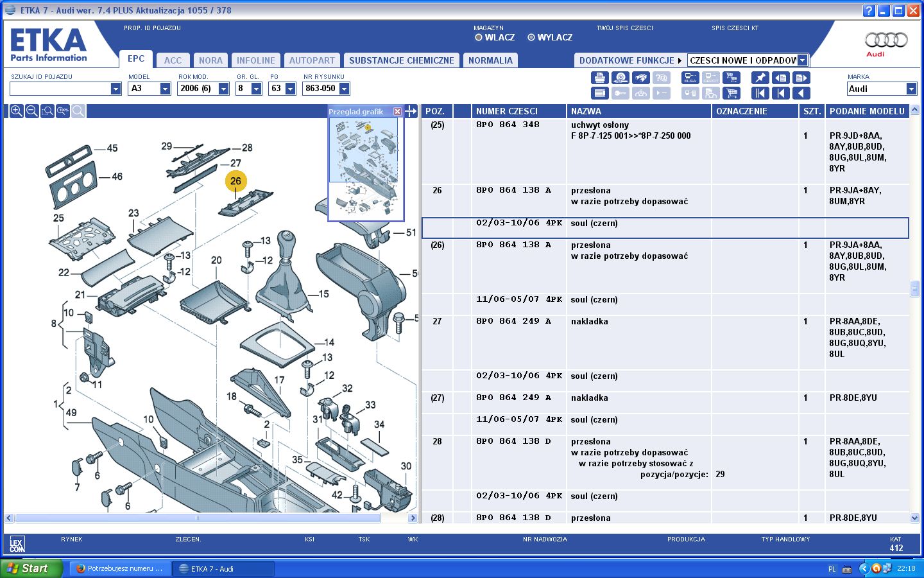Zoom out of the drawing
924x578 pixels.
[32, 111]
